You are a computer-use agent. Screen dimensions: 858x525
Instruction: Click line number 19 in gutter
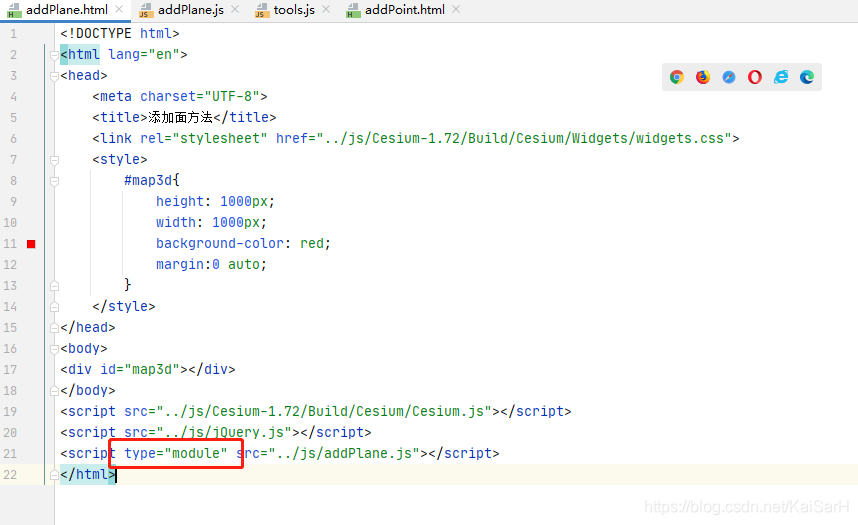click(x=10, y=412)
